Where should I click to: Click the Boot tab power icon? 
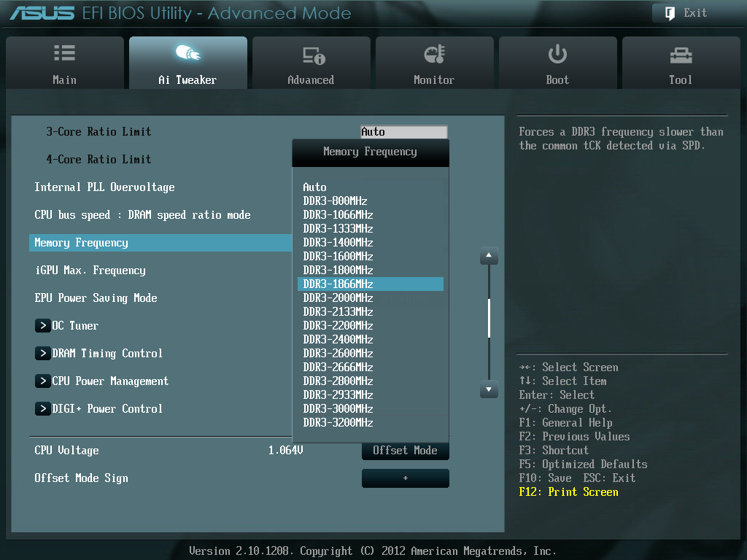[557, 54]
